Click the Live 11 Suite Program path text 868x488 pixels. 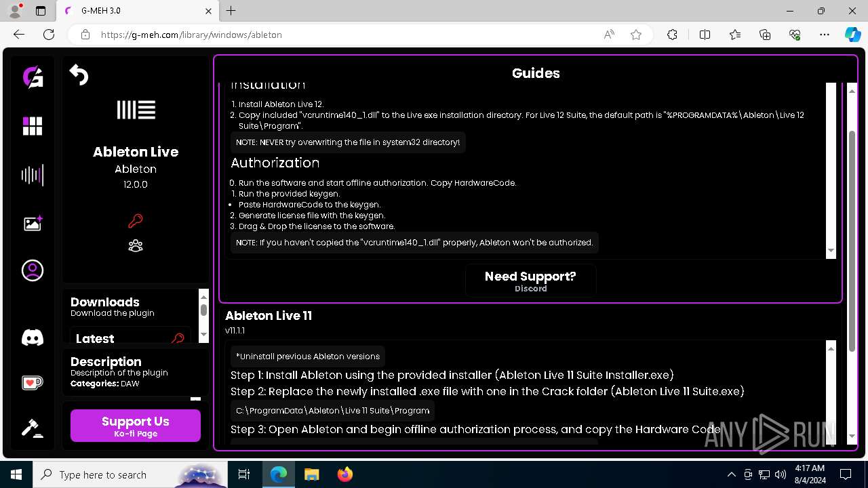(x=332, y=411)
